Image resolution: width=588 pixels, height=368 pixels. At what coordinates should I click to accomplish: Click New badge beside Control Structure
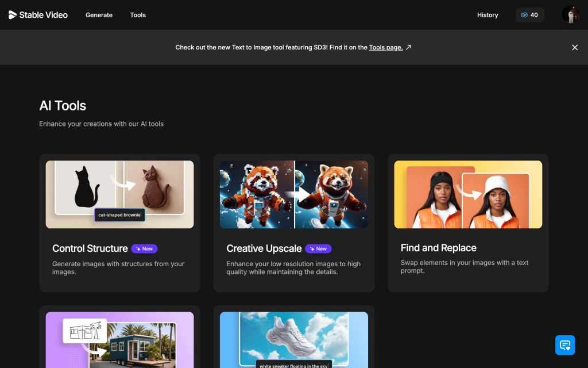click(x=144, y=248)
